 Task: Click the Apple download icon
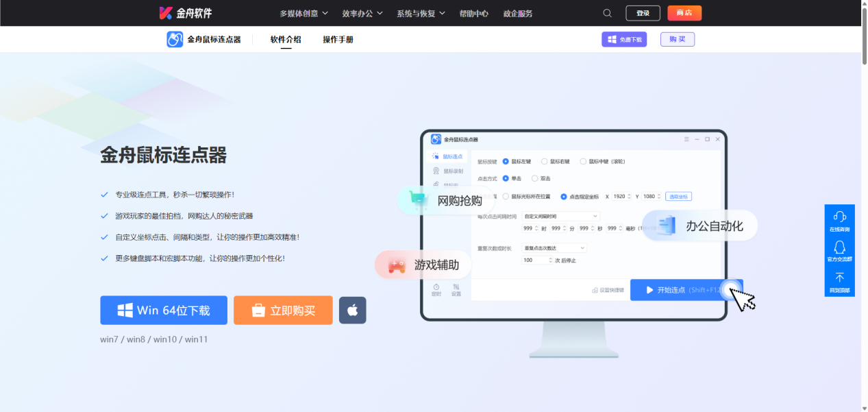tap(352, 310)
